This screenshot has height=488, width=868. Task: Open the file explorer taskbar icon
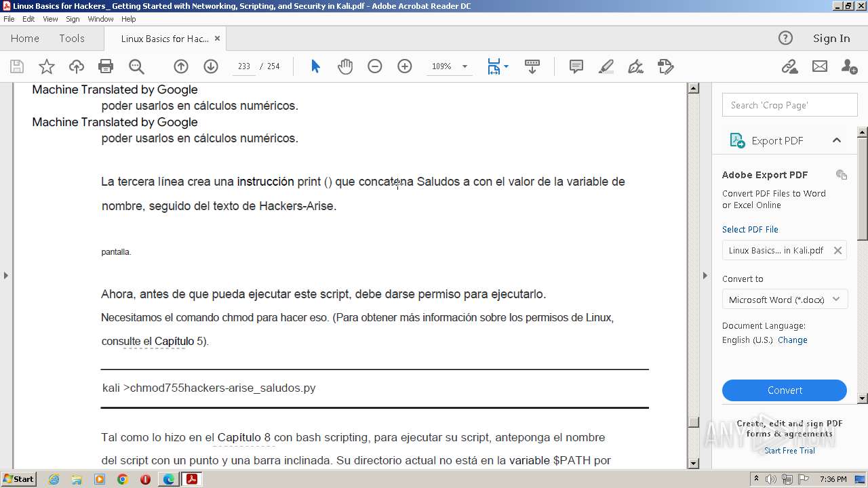76,479
